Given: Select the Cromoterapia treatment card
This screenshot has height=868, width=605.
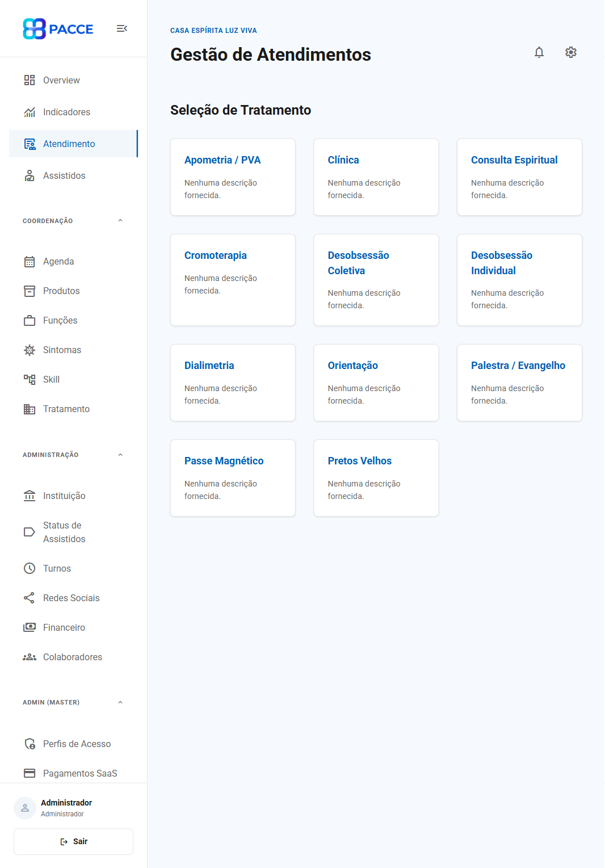Looking at the screenshot, I should click(x=233, y=280).
